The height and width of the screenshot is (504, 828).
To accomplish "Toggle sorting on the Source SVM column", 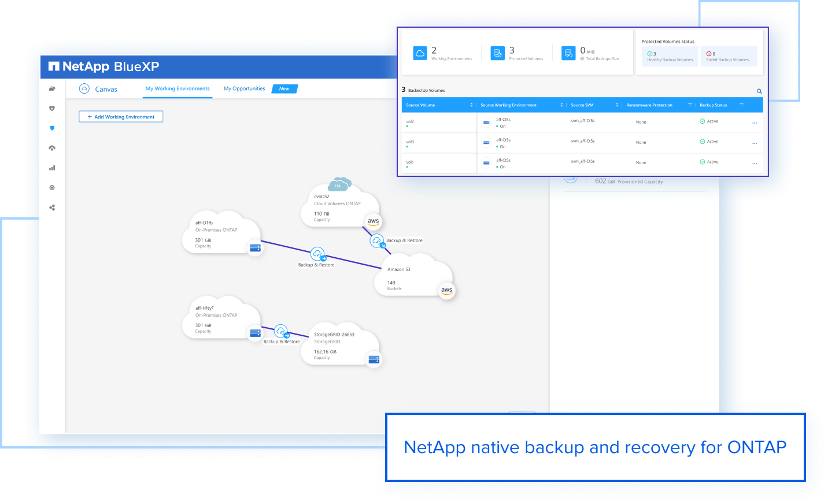I will tap(617, 105).
